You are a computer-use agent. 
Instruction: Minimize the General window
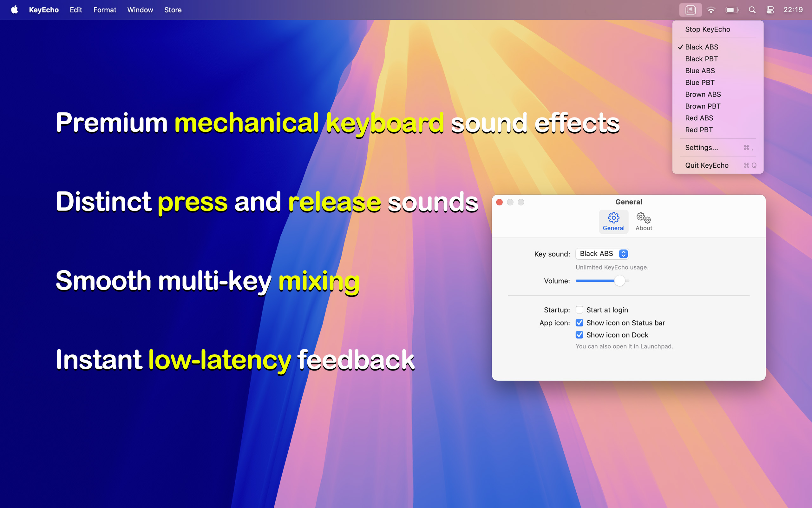click(510, 202)
